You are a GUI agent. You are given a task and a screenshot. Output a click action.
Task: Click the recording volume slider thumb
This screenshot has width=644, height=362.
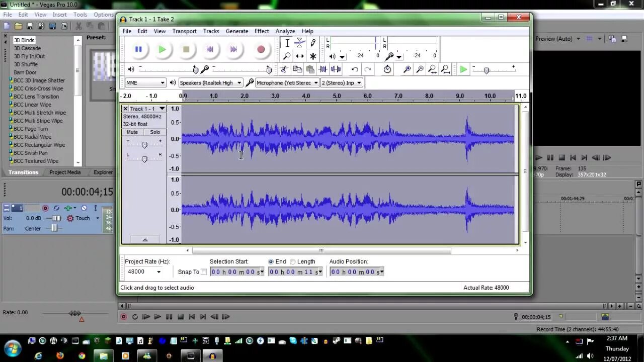click(x=269, y=70)
